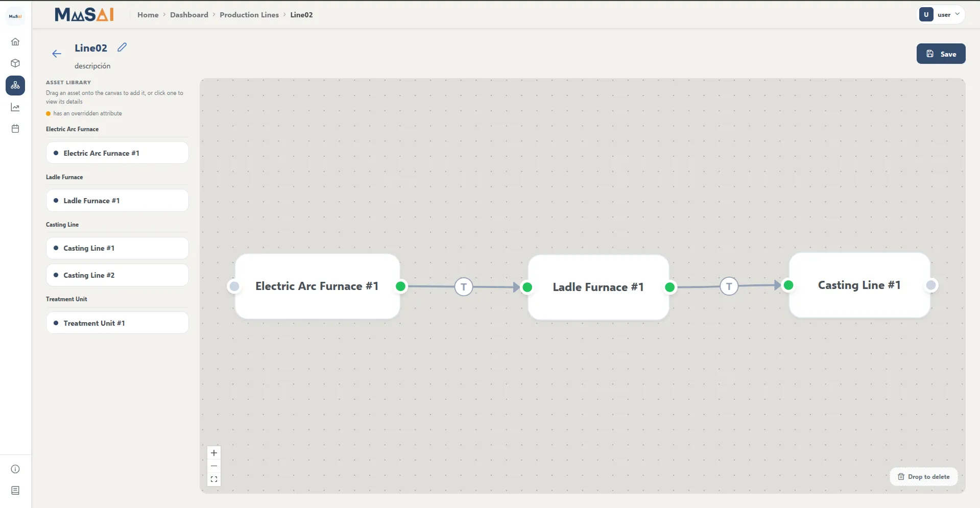
Task: Click 'has an overridden attribute' legend
Action: (x=84, y=113)
